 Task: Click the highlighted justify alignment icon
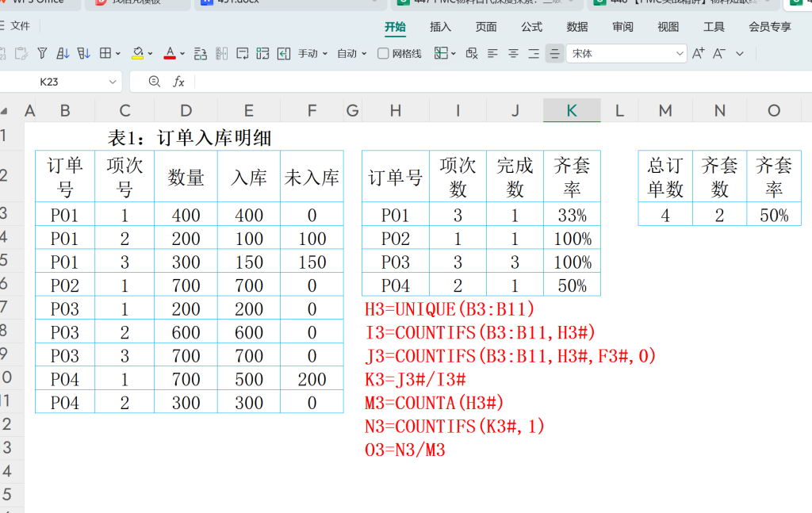pos(554,53)
